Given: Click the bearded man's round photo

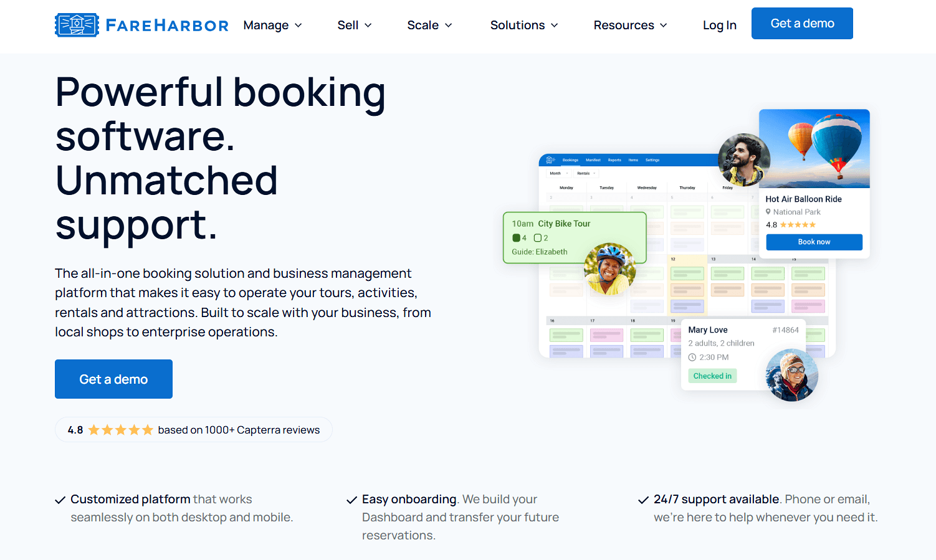Looking at the screenshot, I should [x=743, y=159].
